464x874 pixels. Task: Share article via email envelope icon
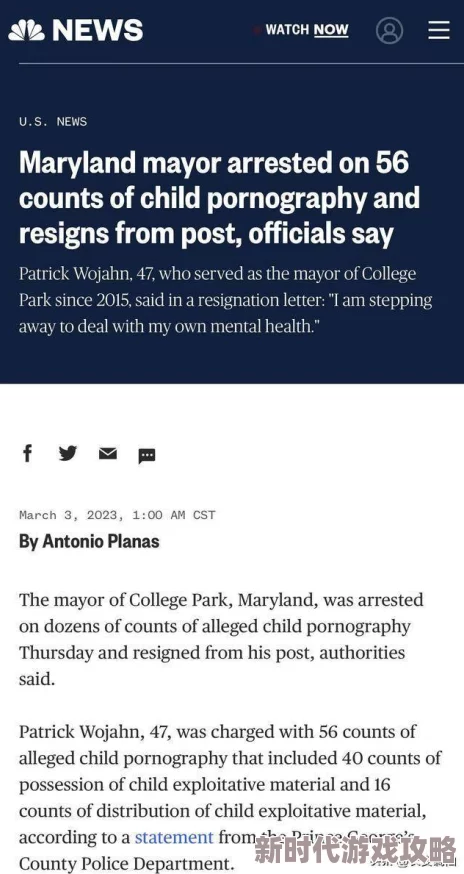(108, 454)
